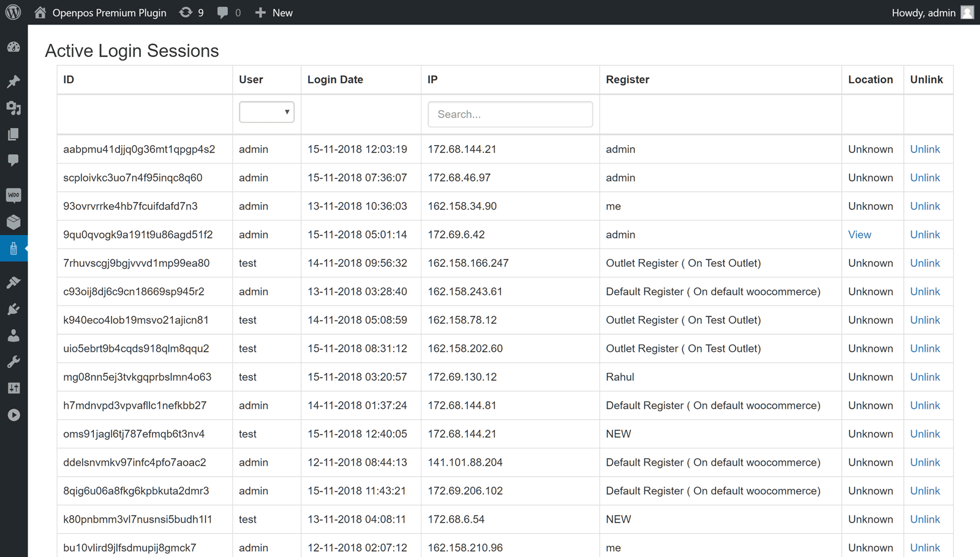980x557 pixels.
Task: Open Plugins plug icon in sidebar
Action: (13, 309)
